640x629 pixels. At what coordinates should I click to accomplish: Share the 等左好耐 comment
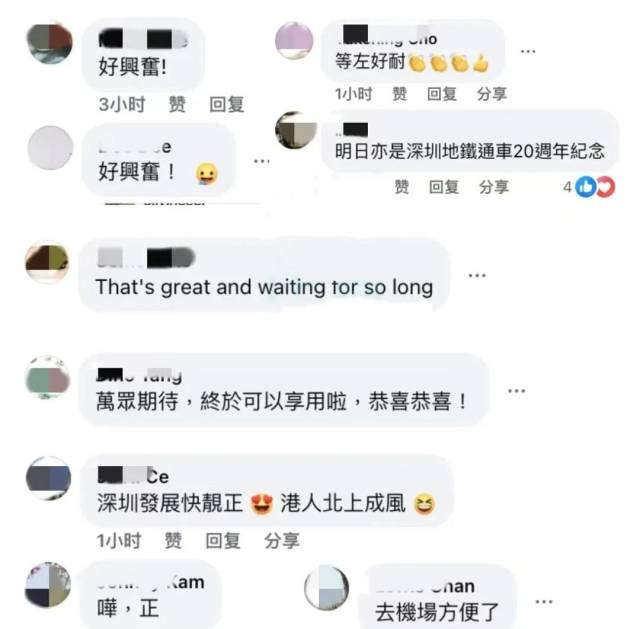(492, 94)
